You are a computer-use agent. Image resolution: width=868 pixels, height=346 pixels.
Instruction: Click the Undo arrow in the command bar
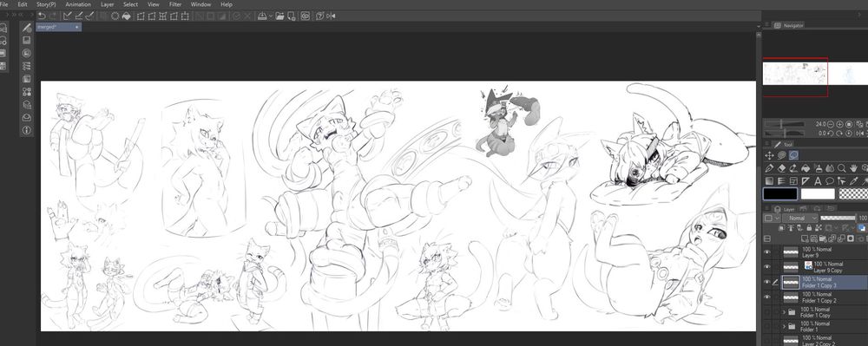click(x=42, y=16)
